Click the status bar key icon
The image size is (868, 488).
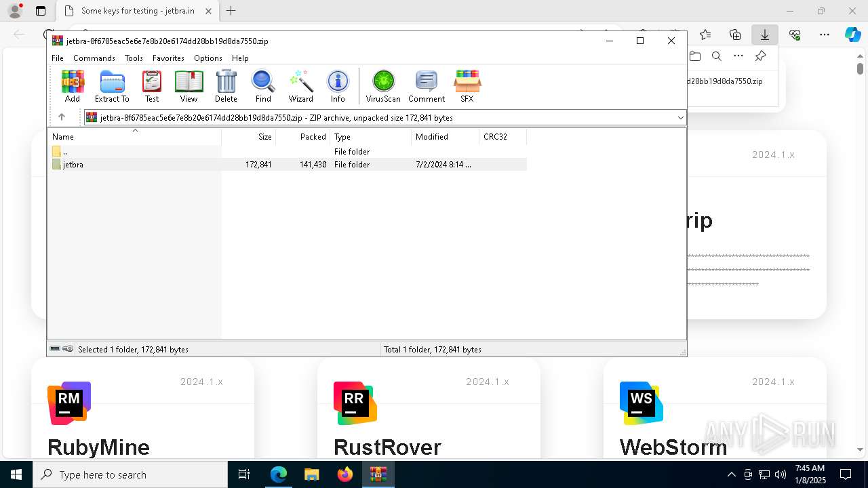coord(68,349)
